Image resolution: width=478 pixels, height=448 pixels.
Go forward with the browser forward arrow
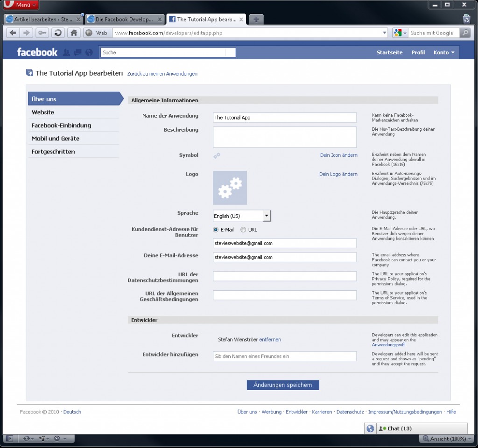pos(27,33)
